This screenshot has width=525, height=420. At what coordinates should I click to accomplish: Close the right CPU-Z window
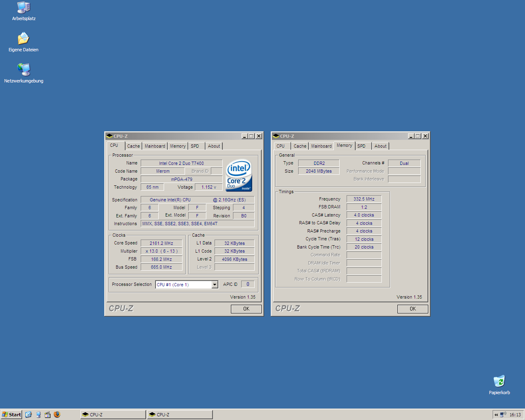coord(425,136)
